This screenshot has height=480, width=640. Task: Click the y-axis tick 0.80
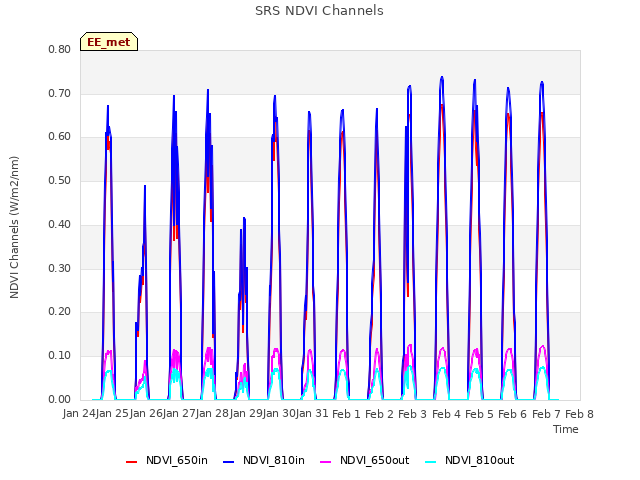click(x=60, y=49)
